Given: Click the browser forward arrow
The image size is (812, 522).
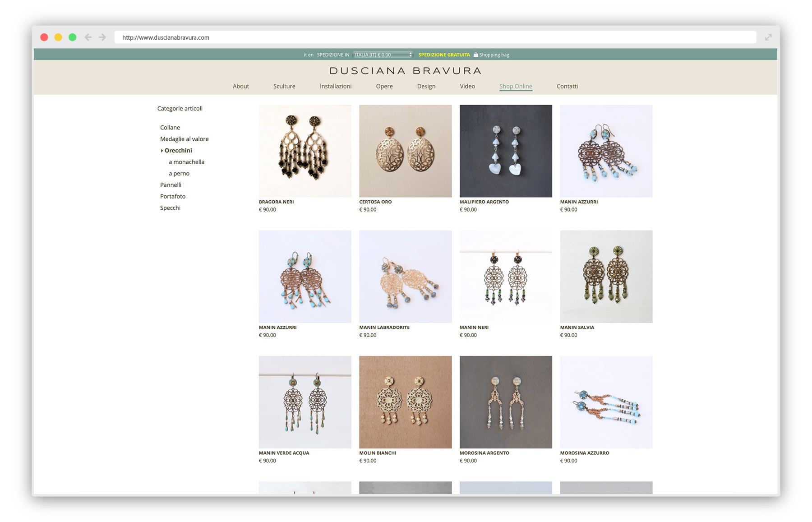Looking at the screenshot, I should (102, 37).
